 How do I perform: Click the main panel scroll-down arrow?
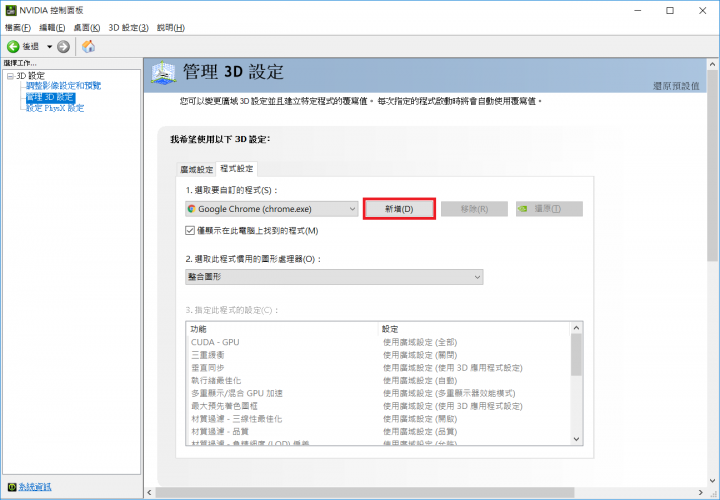tap(713, 481)
